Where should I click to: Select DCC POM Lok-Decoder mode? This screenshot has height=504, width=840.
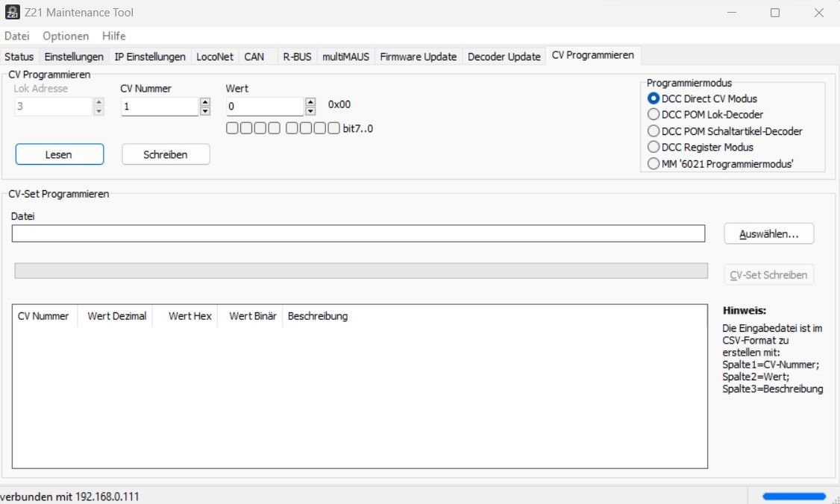[x=654, y=115]
